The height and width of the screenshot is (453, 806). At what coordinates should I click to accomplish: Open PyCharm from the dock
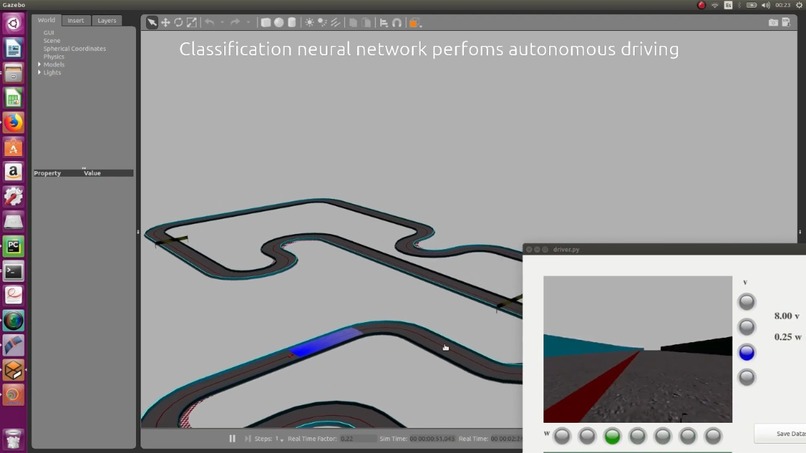point(13,246)
